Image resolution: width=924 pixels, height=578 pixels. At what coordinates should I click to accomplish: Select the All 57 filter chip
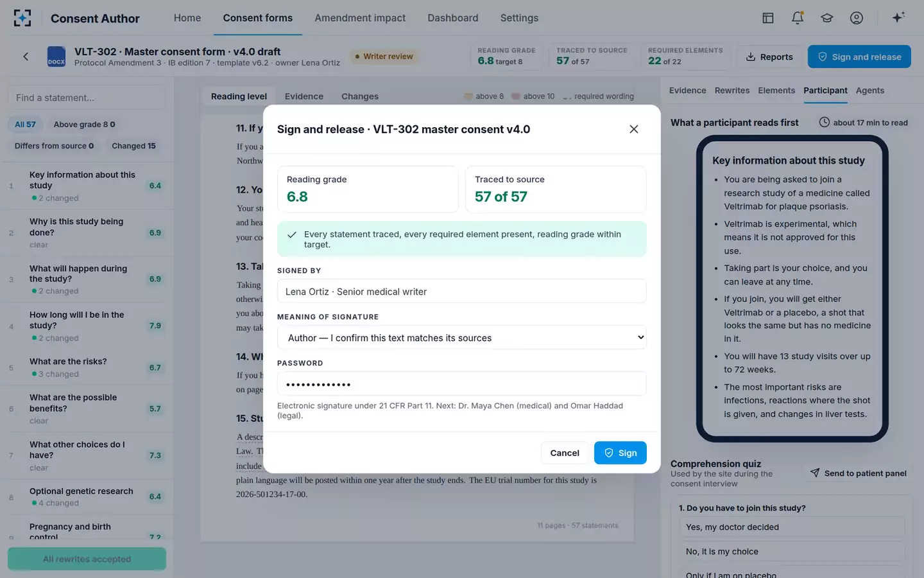26,125
